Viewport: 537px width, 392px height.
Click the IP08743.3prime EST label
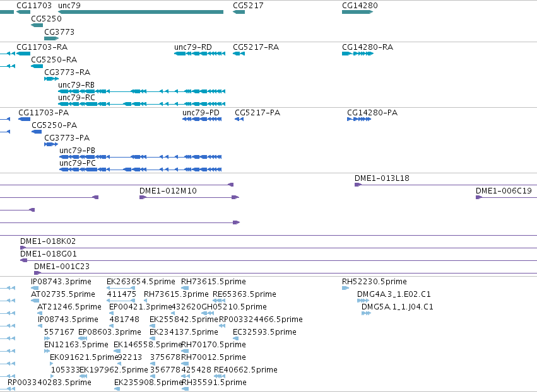coord(61,282)
